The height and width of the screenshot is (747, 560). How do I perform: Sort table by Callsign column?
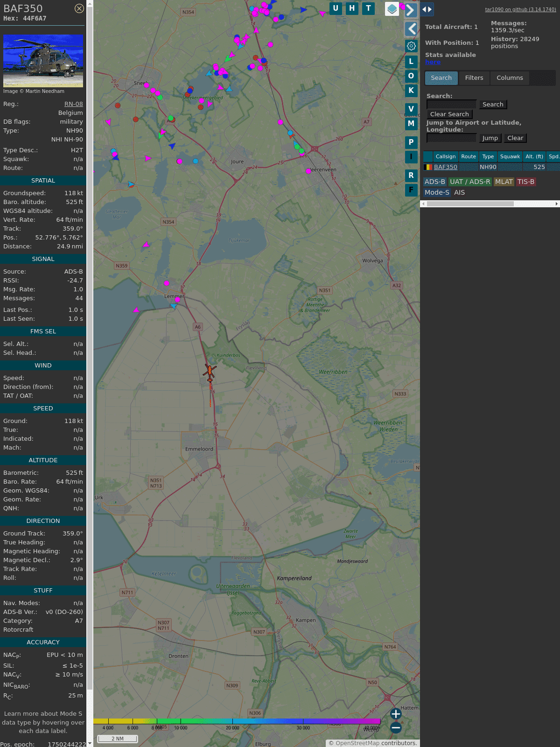(x=446, y=157)
